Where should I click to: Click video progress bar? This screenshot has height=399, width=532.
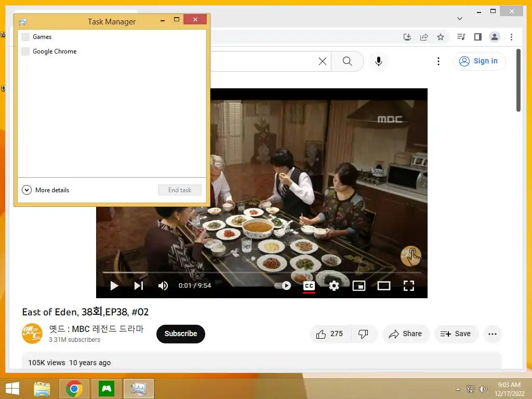(262, 272)
